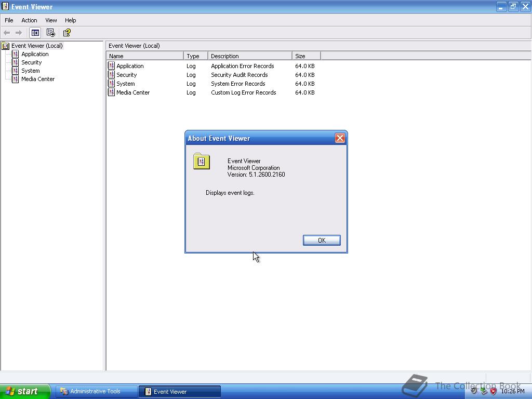Viewport: 532px width, 399px height.
Task: Click the Event Viewer title bar app icon
Action: click(x=5, y=6)
